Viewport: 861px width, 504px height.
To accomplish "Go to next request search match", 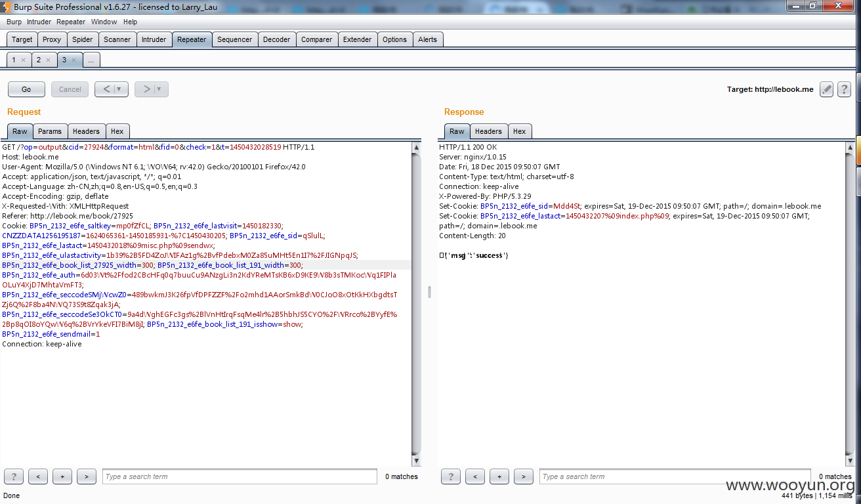I will pos(87,476).
